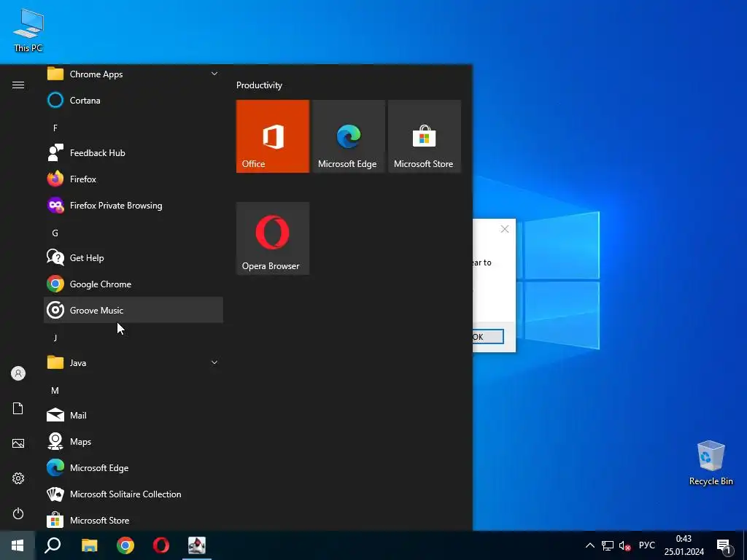Click the Windows Start button
Screen dimensions: 747x560
(18, 545)
